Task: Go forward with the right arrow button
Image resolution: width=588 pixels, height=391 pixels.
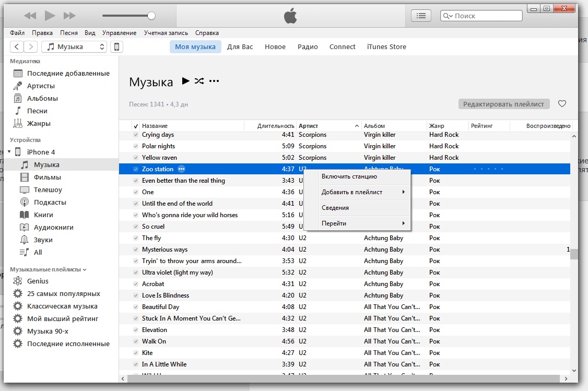Action: tap(31, 47)
